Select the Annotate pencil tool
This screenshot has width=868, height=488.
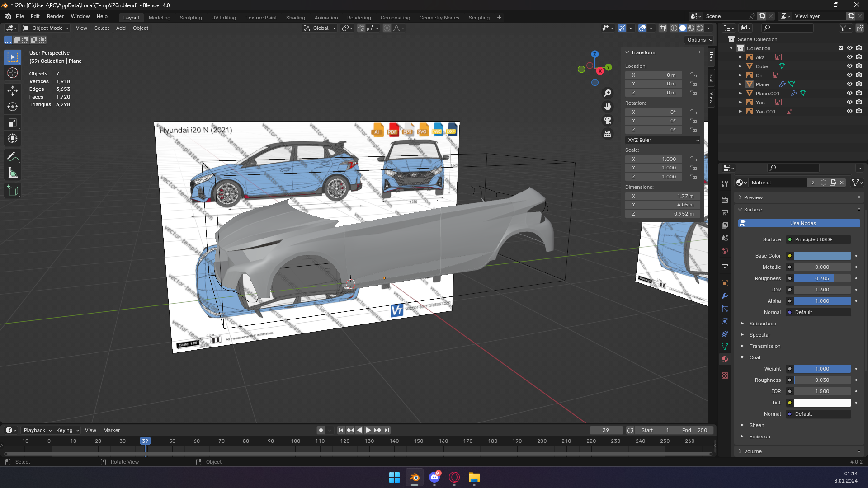(x=13, y=157)
